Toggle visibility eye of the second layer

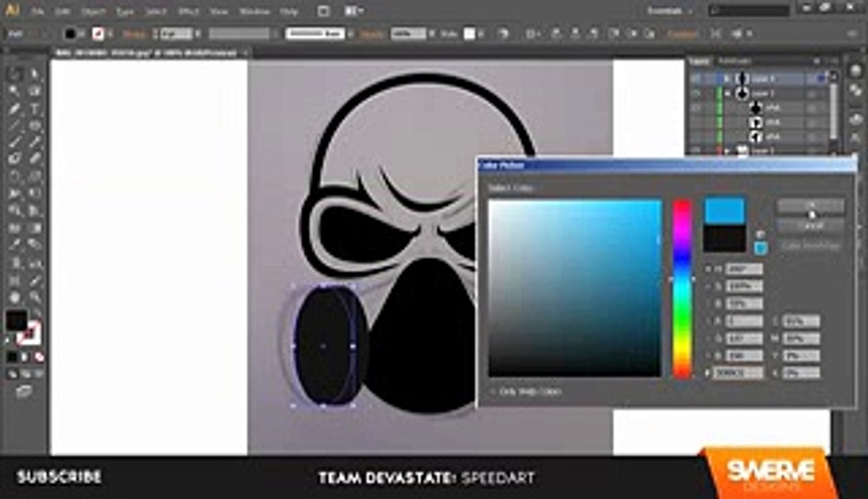point(697,93)
